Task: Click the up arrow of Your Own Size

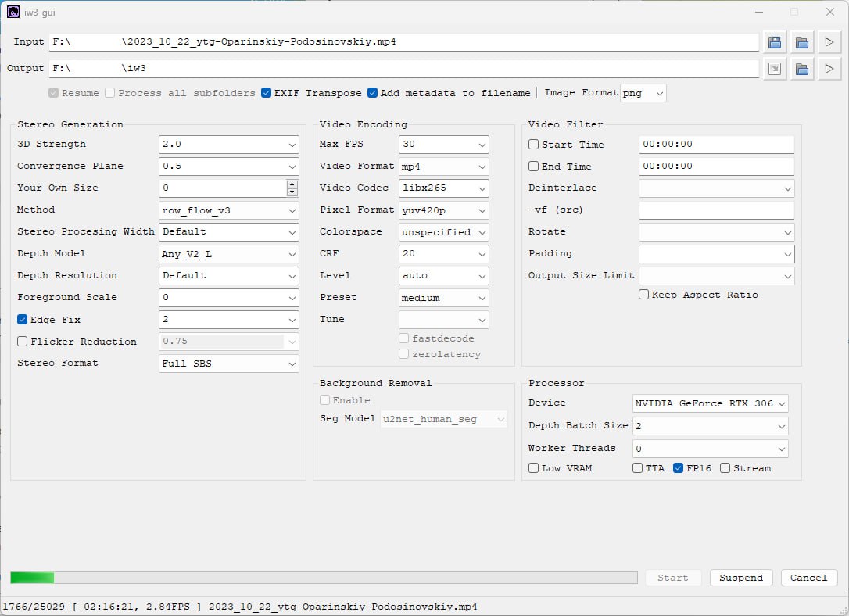Action: (x=292, y=184)
